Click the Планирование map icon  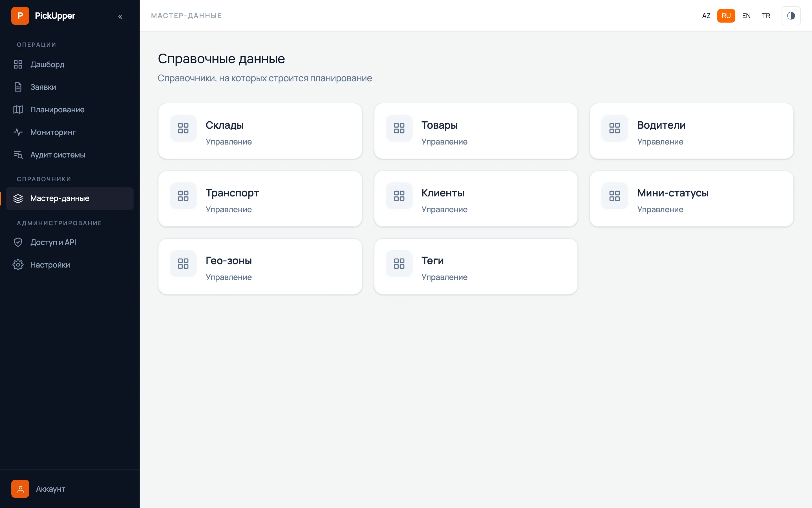click(18, 110)
